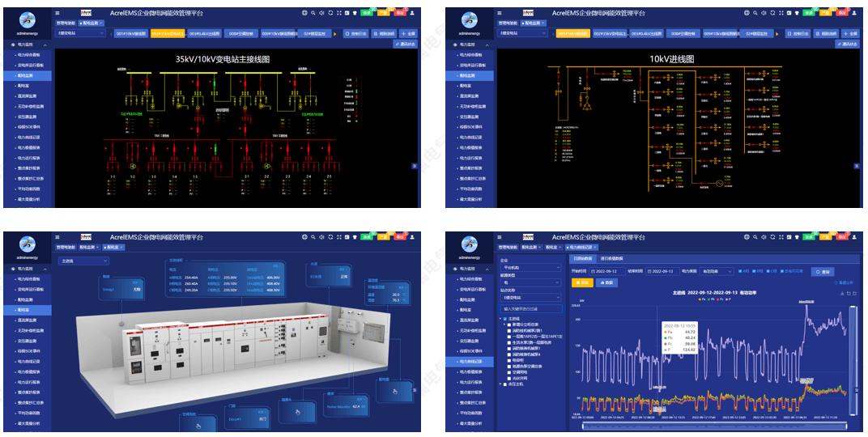This screenshot has height=437, width=868.
Task: Click the 查询 query button
Action: point(821,271)
